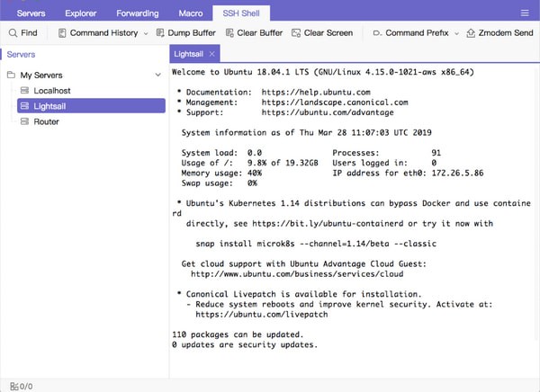Click the Dump Buffer icon

(160, 32)
